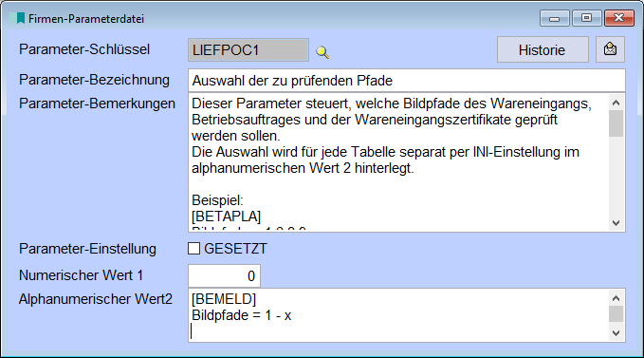Click the scroll-up arrow in Alphanumerischer Wert2
The image size is (644, 358).
(616, 298)
